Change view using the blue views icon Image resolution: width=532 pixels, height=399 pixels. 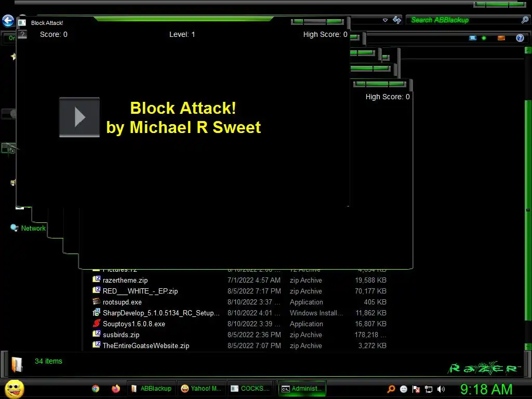tap(473, 38)
